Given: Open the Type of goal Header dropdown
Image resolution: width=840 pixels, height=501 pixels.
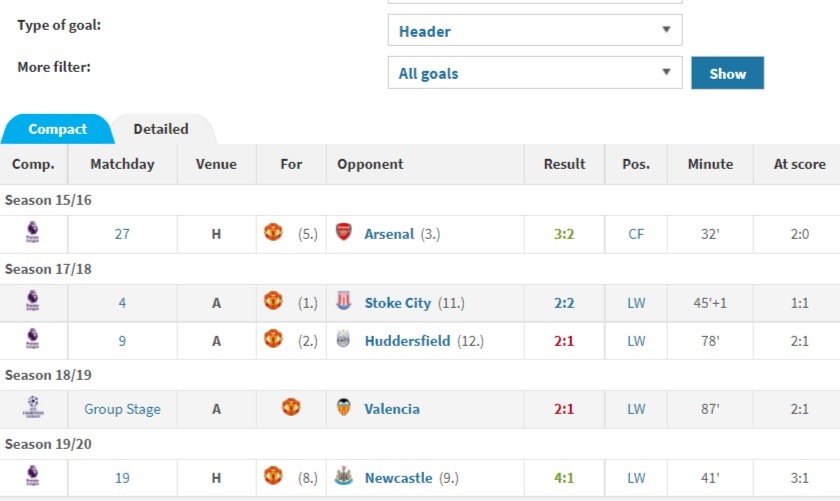Looking at the screenshot, I should [x=535, y=31].
